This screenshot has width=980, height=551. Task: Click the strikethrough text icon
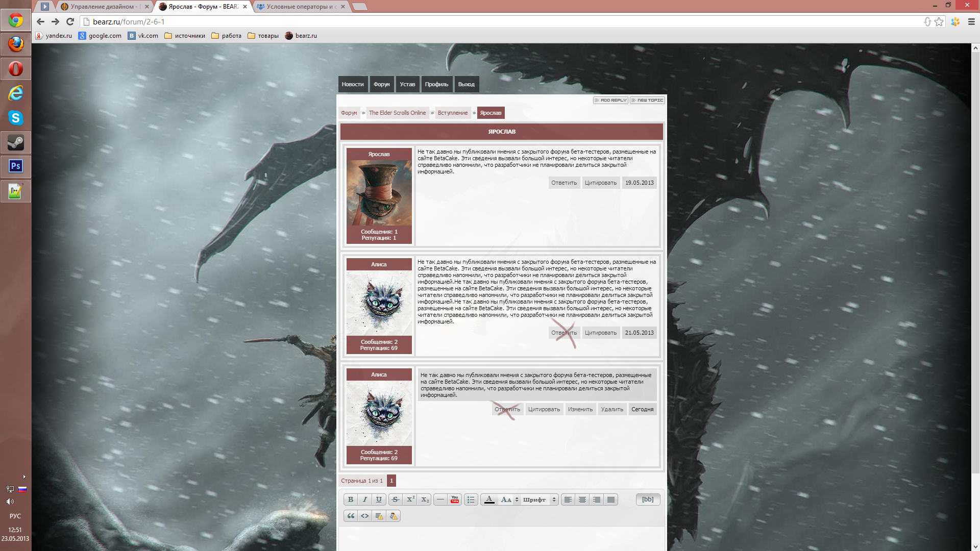pyautogui.click(x=396, y=499)
